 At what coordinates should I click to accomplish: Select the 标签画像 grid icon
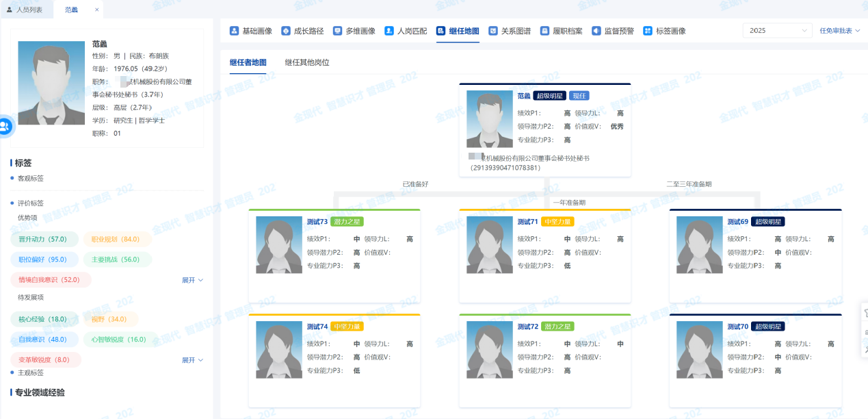click(x=648, y=31)
